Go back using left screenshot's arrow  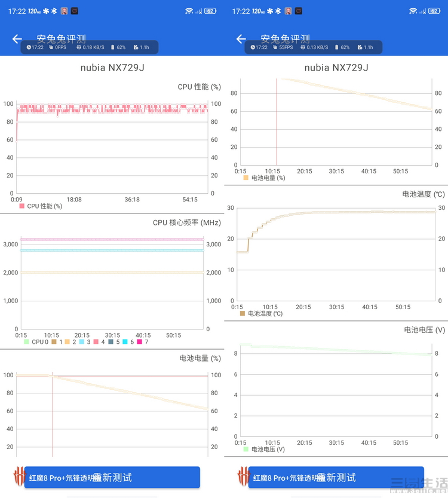point(17,39)
